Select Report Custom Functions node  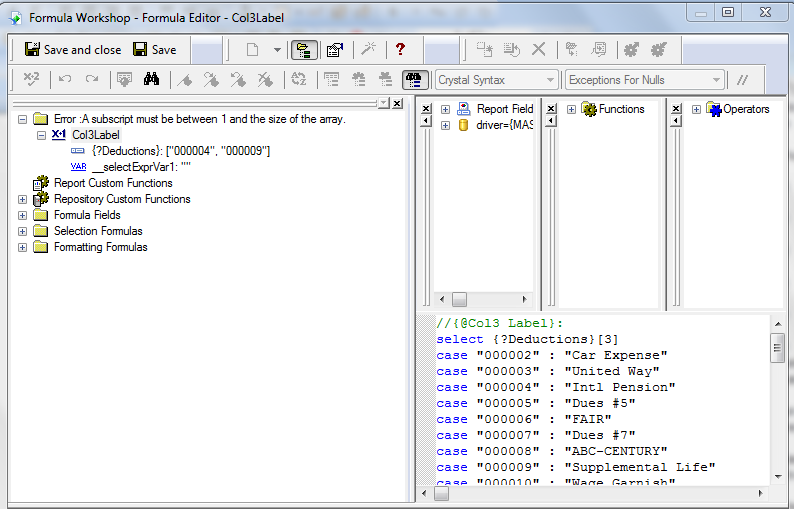pos(113,183)
